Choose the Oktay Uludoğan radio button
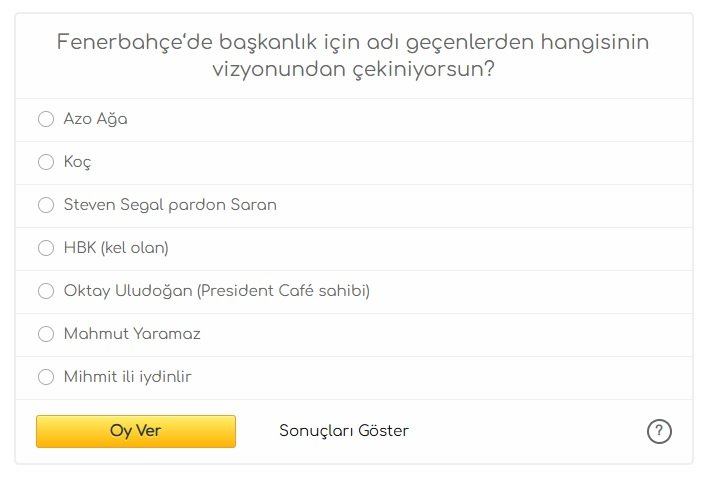The image size is (707, 477). click(45, 291)
